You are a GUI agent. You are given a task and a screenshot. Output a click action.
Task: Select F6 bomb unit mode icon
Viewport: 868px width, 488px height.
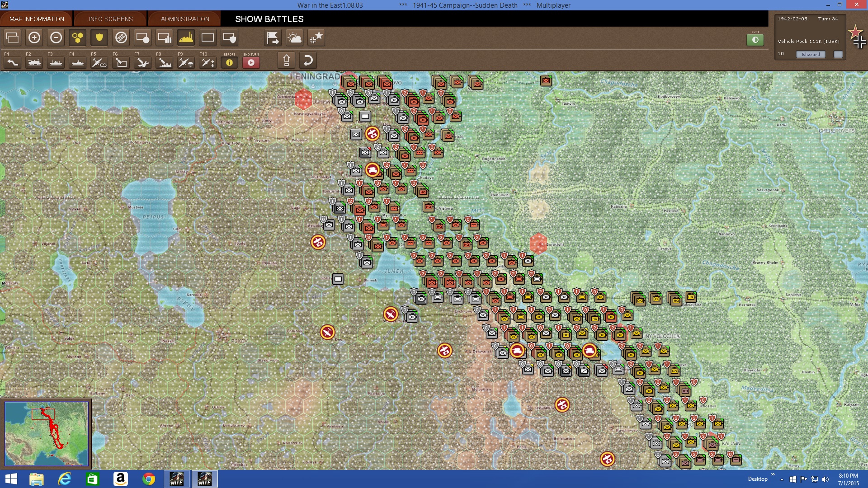pos(121,62)
